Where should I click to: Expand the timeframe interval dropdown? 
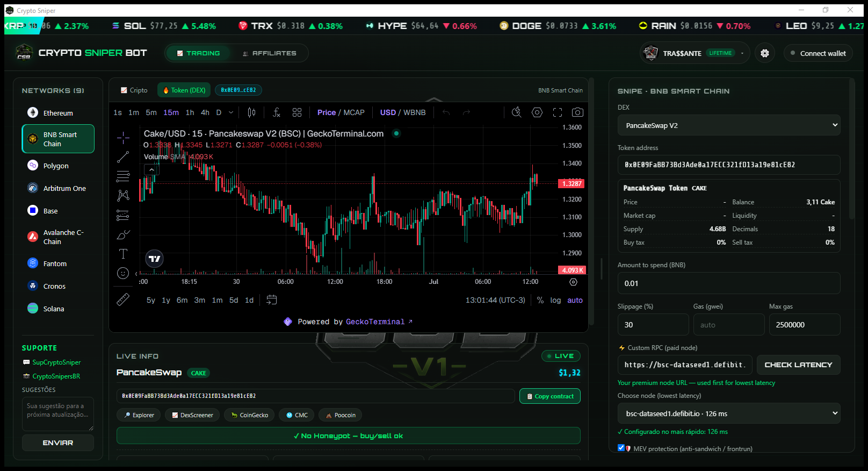pyautogui.click(x=231, y=112)
